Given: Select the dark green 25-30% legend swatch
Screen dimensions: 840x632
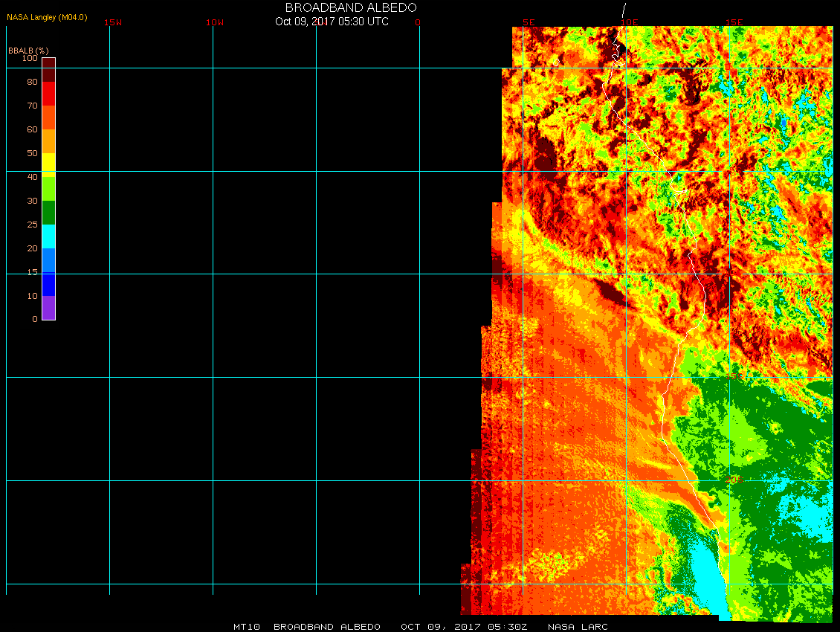Looking at the screenshot, I should 48,213.
